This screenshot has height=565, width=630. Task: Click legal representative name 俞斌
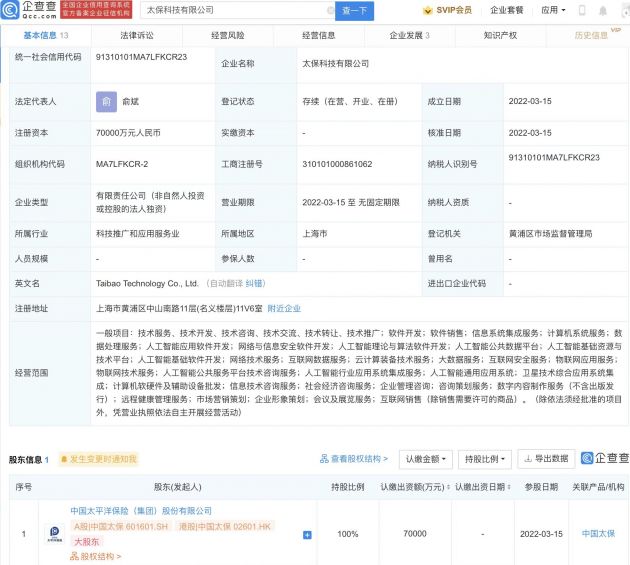(x=131, y=102)
